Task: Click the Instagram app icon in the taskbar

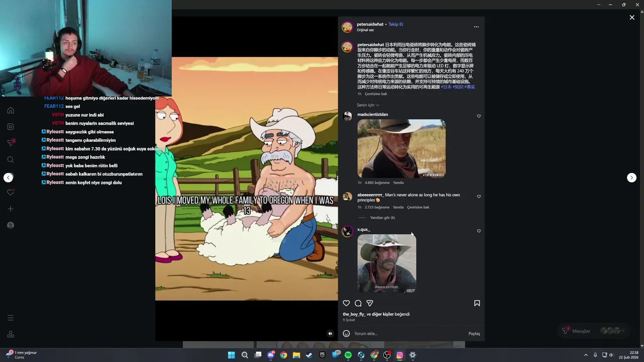Action: 399,355
